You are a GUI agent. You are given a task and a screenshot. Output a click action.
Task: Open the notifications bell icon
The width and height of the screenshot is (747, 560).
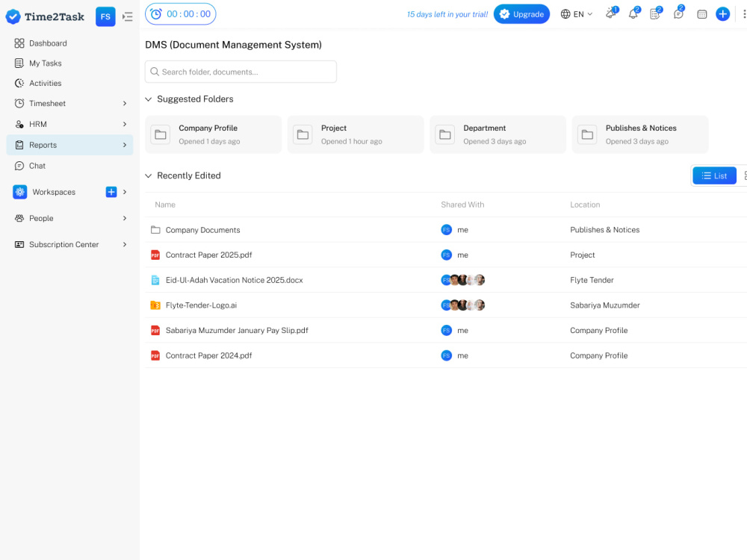[x=633, y=13]
